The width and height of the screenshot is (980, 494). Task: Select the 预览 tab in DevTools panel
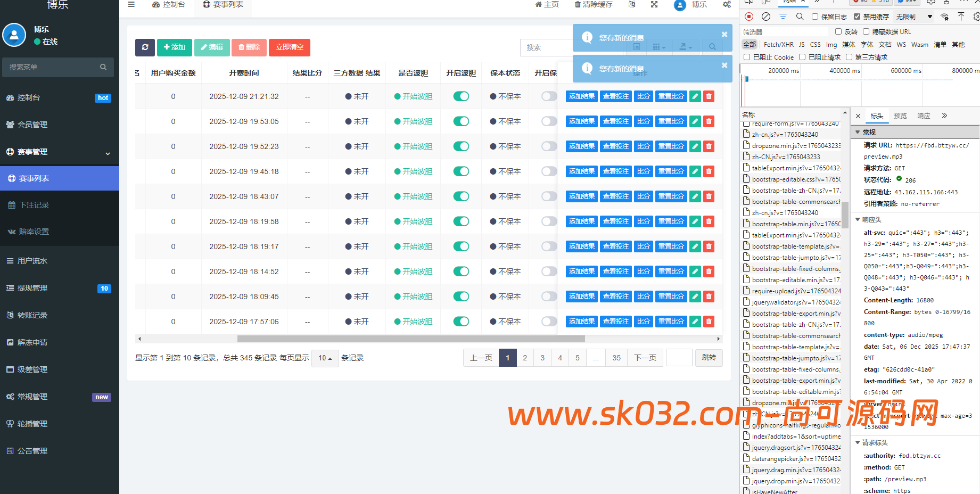(x=900, y=116)
